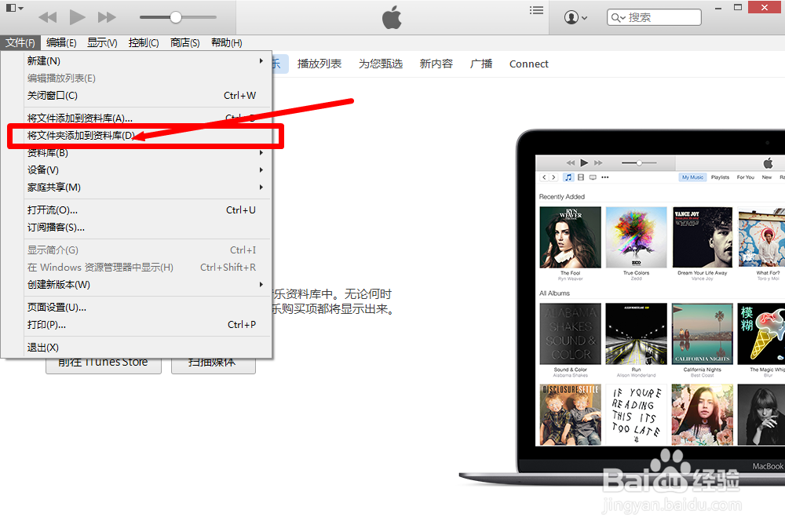Switch to the Connect tab

point(528,64)
